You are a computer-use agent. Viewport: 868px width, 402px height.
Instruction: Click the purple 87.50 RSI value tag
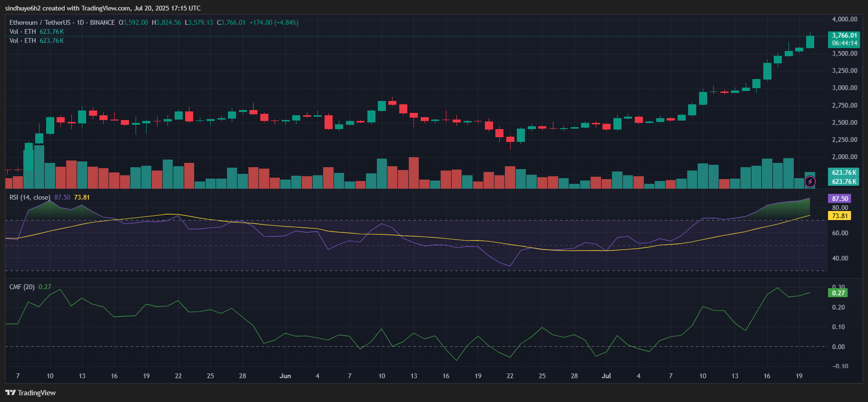click(839, 199)
